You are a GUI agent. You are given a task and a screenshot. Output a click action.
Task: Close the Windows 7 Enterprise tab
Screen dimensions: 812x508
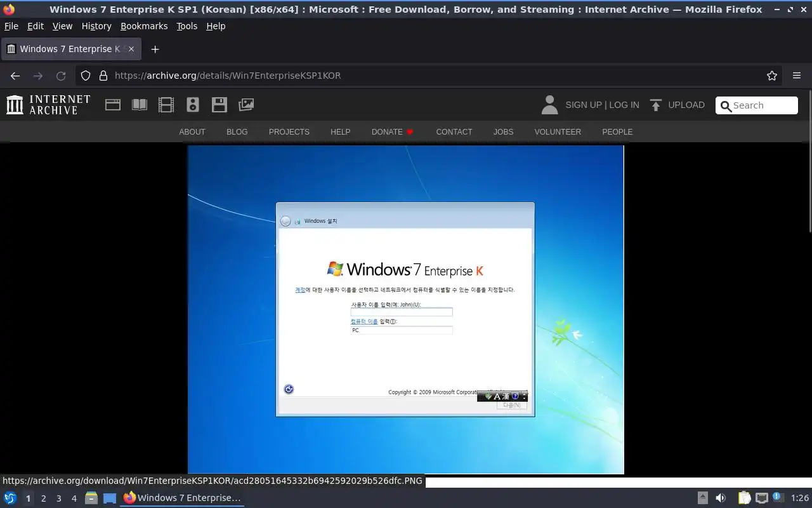tap(131, 49)
